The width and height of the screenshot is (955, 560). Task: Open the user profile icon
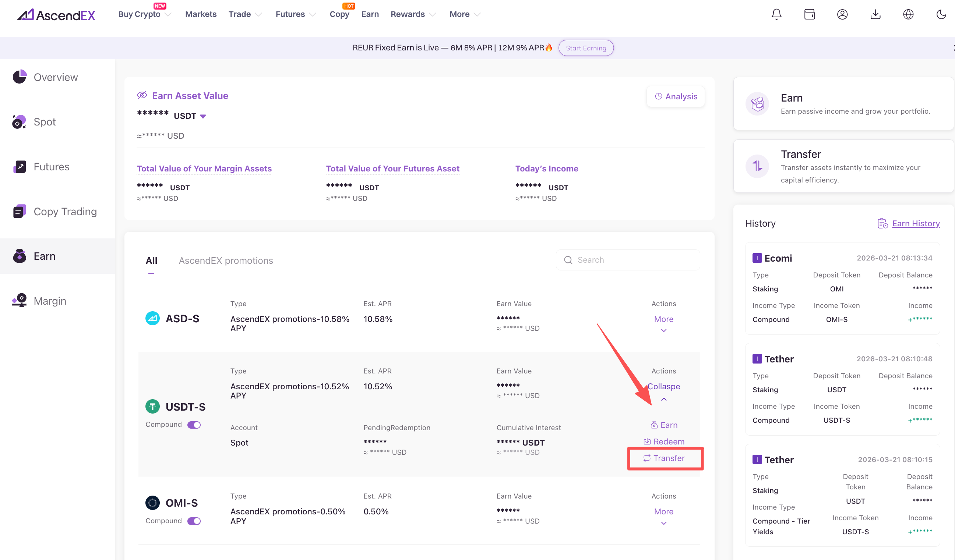pos(842,14)
